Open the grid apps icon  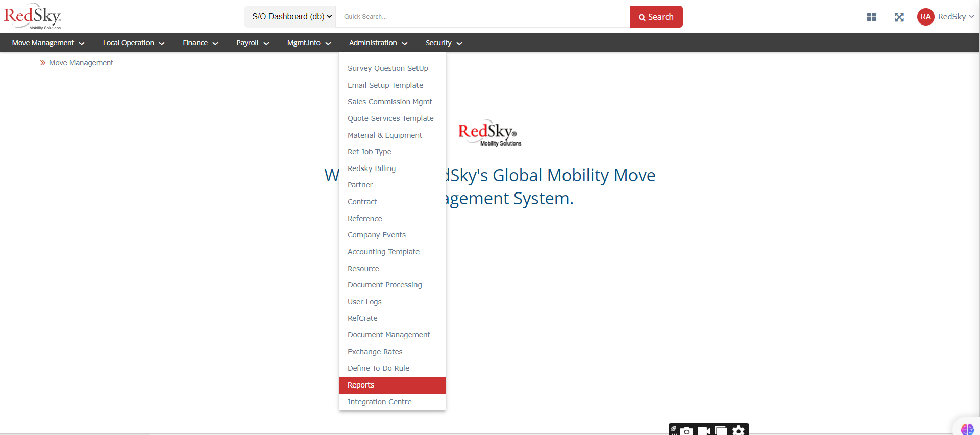tap(871, 17)
